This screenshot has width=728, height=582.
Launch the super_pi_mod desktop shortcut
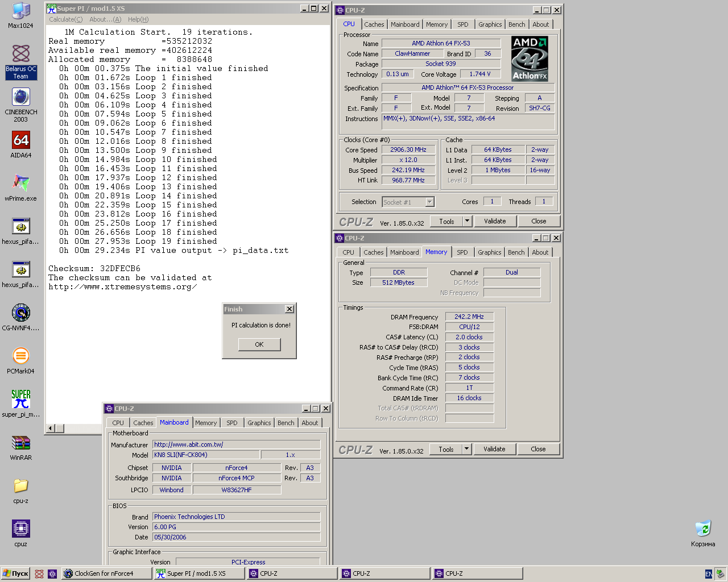pyautogui.click(x=21, y=404)
